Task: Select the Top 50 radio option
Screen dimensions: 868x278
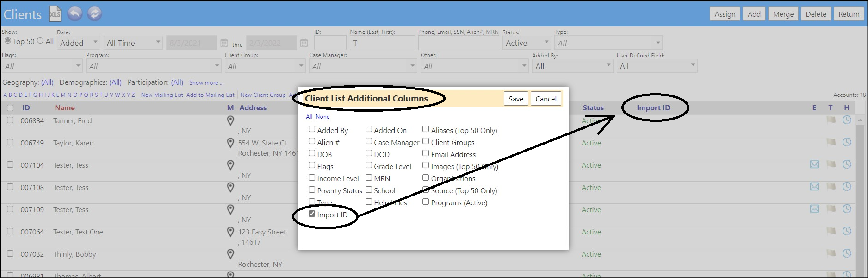Action: tap(8, 41)
